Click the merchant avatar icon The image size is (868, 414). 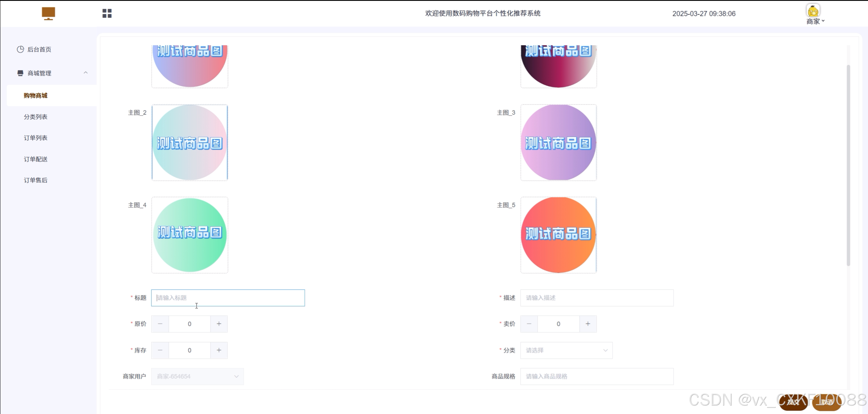[x=813, y=11]
